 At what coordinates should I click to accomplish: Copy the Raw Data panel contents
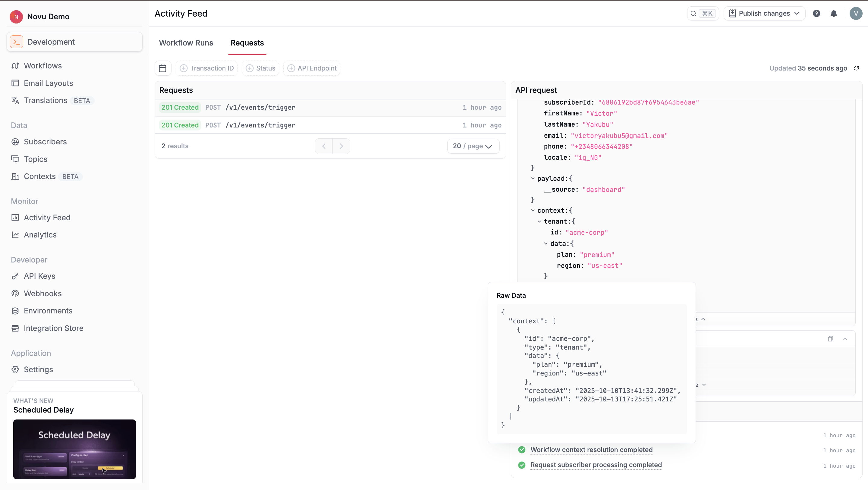tap(831, 339)
